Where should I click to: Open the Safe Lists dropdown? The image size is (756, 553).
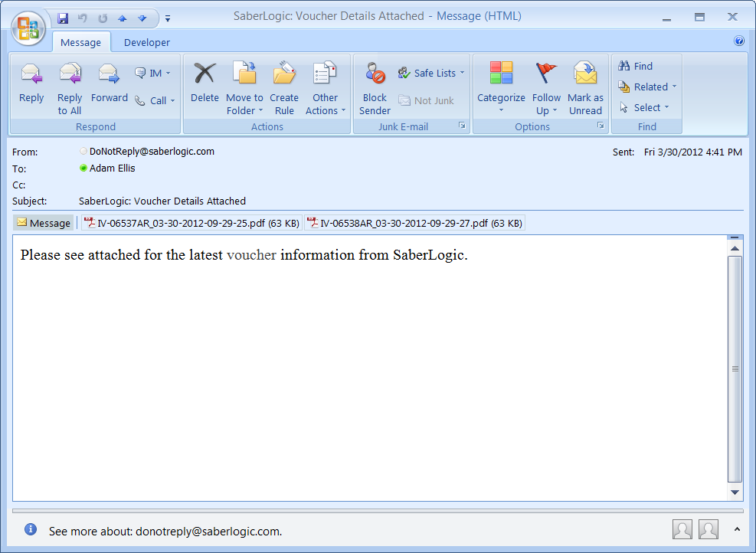(434, 74)
